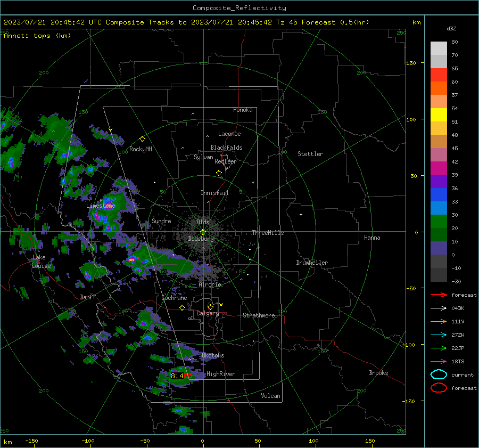Image resolution: width=479 pixels, height=448 pixels.
Task: Click the Drumheller city label
Action: tap(312, 263)
